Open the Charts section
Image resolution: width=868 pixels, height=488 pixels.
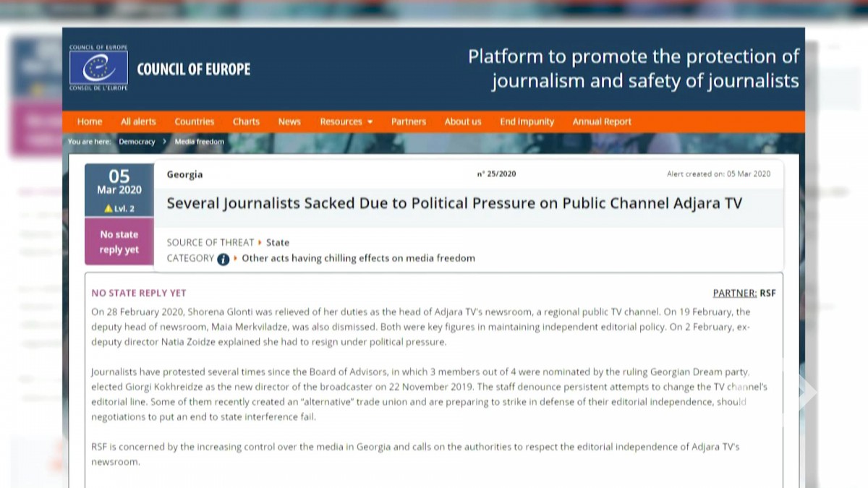point(246,121)
